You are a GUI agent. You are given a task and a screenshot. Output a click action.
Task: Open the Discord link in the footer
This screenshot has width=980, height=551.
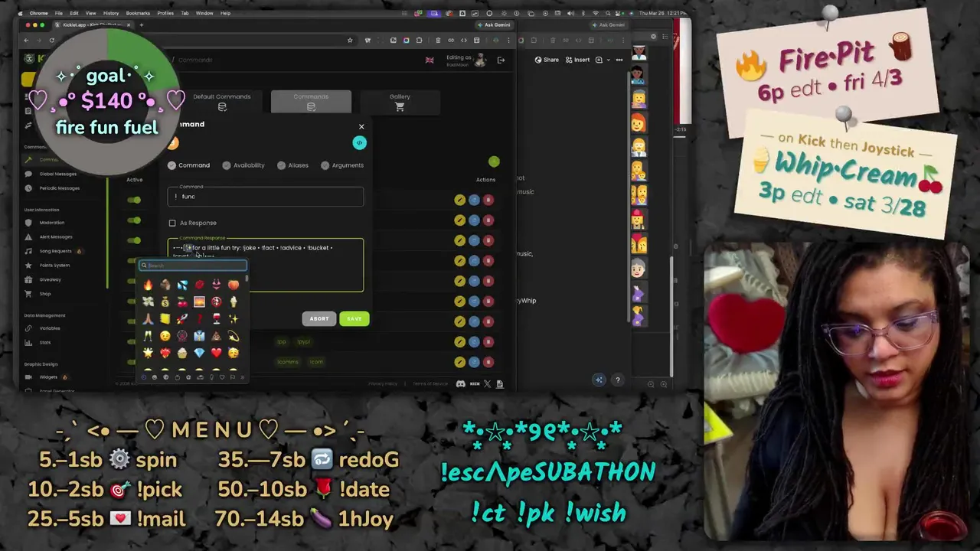pyautogui.click(x=460, y=383)
